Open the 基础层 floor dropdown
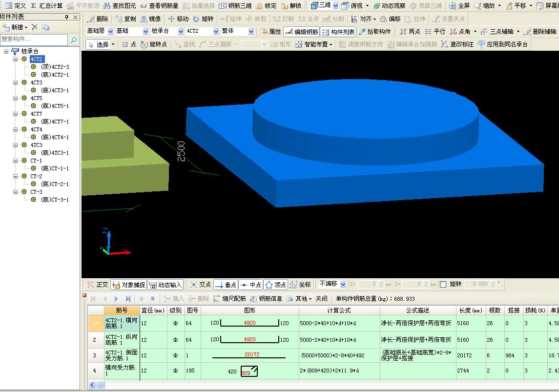Viewport: 559px width, 392px height. pyautogui.click(x=110, y=32)
